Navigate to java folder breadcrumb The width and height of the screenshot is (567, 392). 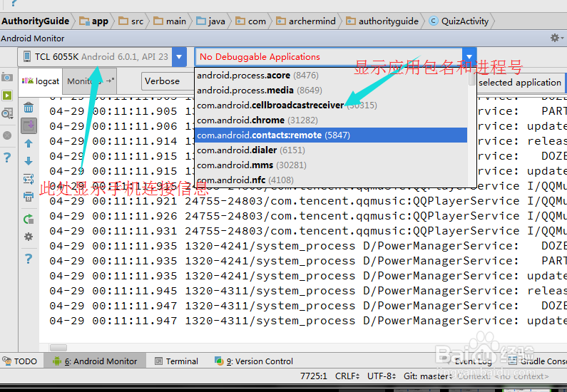point(211,21)
